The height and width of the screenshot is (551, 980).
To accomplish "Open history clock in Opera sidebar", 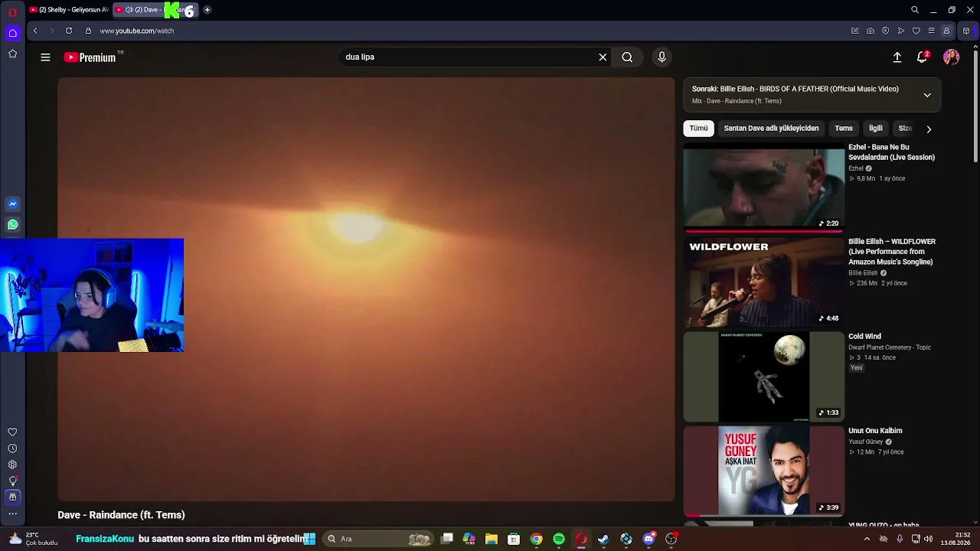I will (12, 448).
